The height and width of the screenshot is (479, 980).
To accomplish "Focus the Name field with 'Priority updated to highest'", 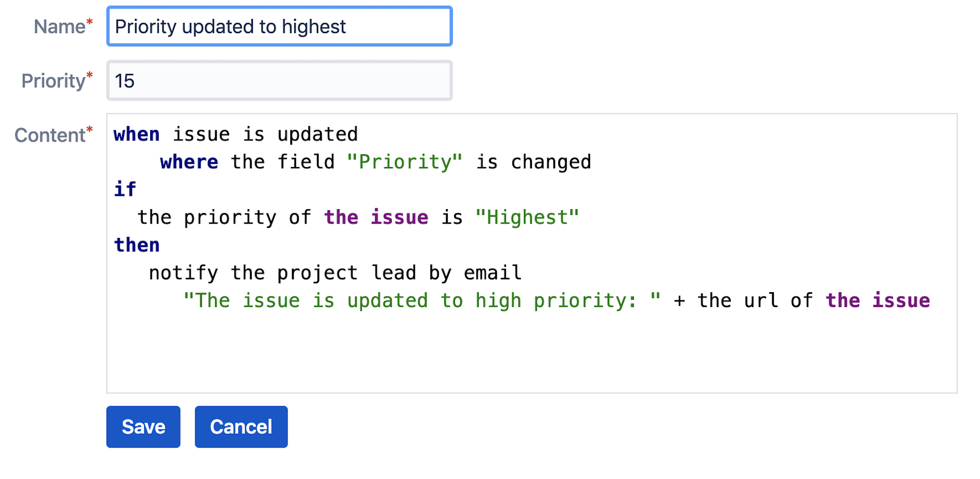I will (x=280, y=27).
